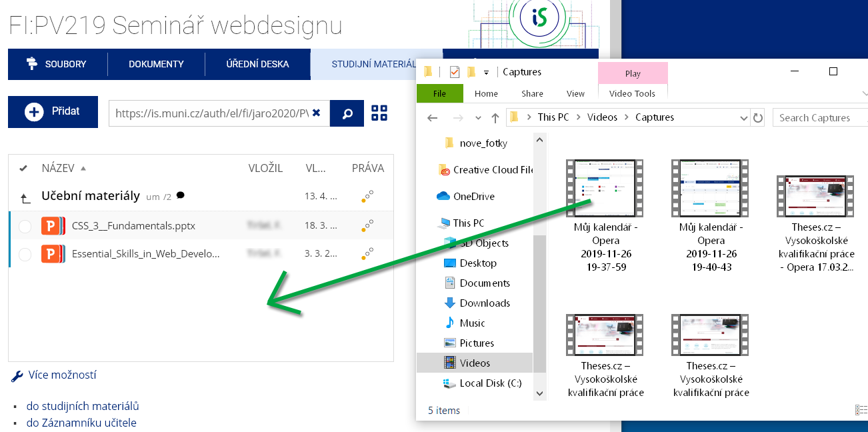Follow the Více možností link
The width and height of the screenshot is (868, 432).
pyautogui.click(x=62, y=375)
